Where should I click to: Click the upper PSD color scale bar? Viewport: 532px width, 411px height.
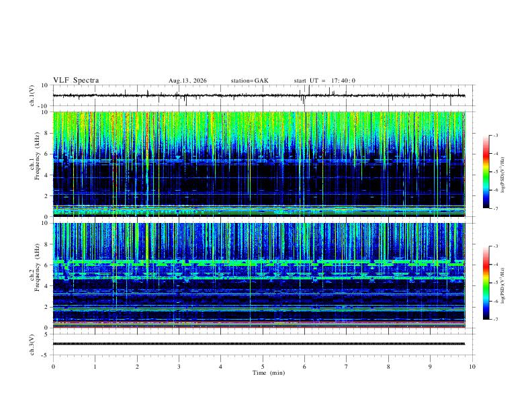[486, 171]
